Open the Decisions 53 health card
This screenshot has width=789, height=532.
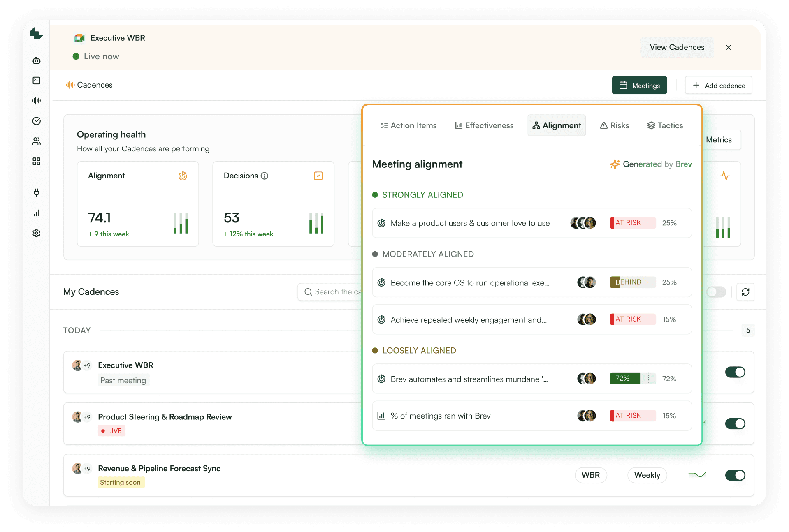point(273,204)
